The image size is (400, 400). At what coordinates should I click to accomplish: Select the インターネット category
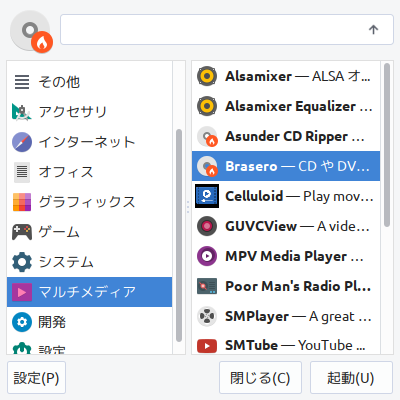tap(89, 142)
